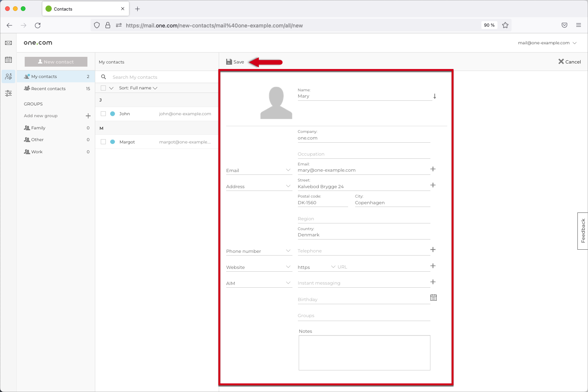Screen dimensions: 588x392
Task: Add another phone number with plus icon
Action: (x=433, y=250)
